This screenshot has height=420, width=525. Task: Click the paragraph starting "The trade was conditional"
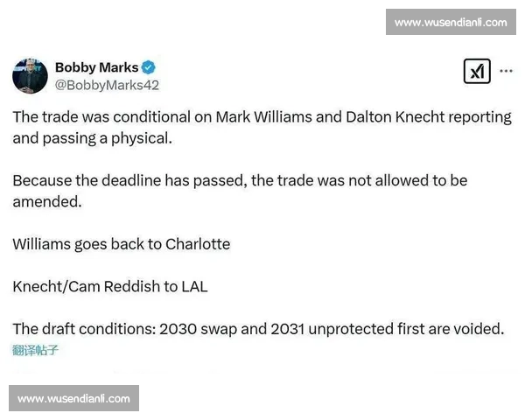pos(262,128)
